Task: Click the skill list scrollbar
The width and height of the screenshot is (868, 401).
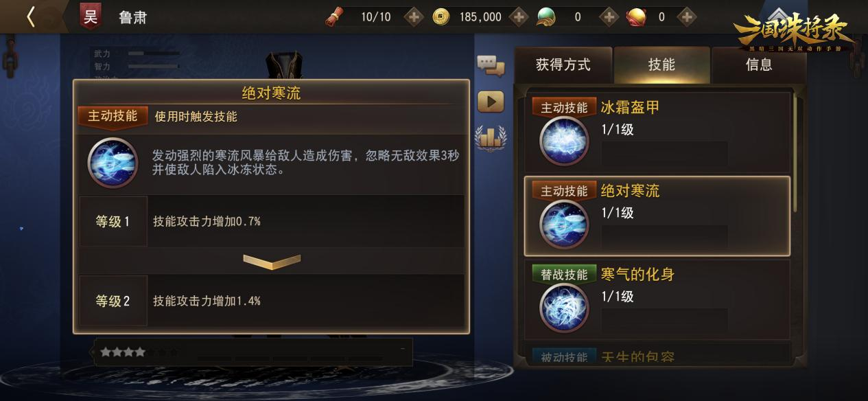Action: click(x=796, y=152)
